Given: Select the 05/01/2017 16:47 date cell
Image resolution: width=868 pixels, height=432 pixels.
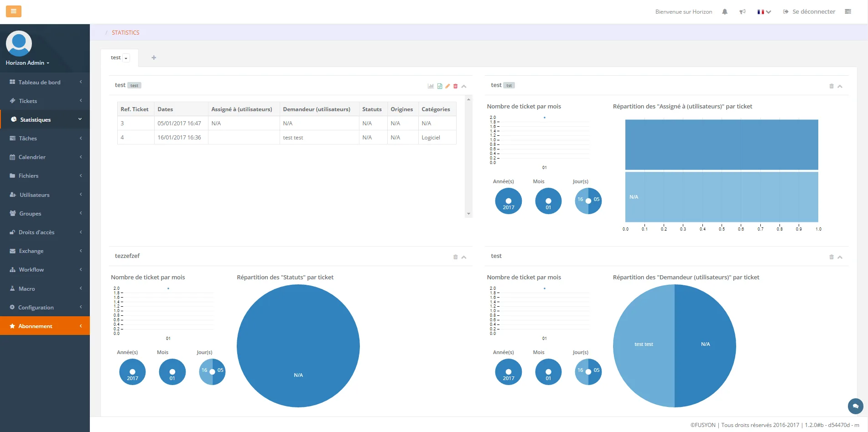Looking at the screenshot, I should coord(181,123).
